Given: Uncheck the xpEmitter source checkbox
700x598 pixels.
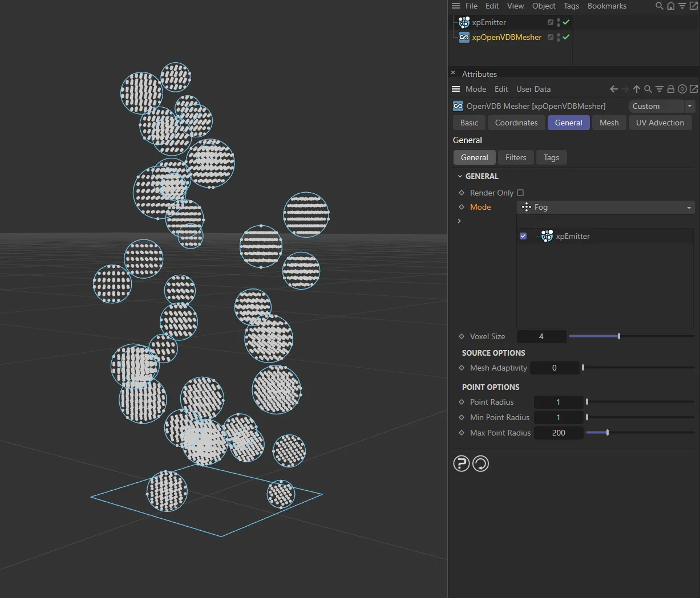Looking at the screenshot, I should coord(523,236).
